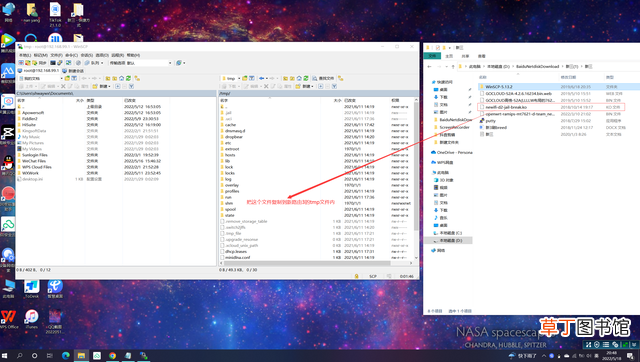The image size is (640, 362).
Task: Open the 主页 ribbon tab in File Explorer
Action: click(449, 56)
